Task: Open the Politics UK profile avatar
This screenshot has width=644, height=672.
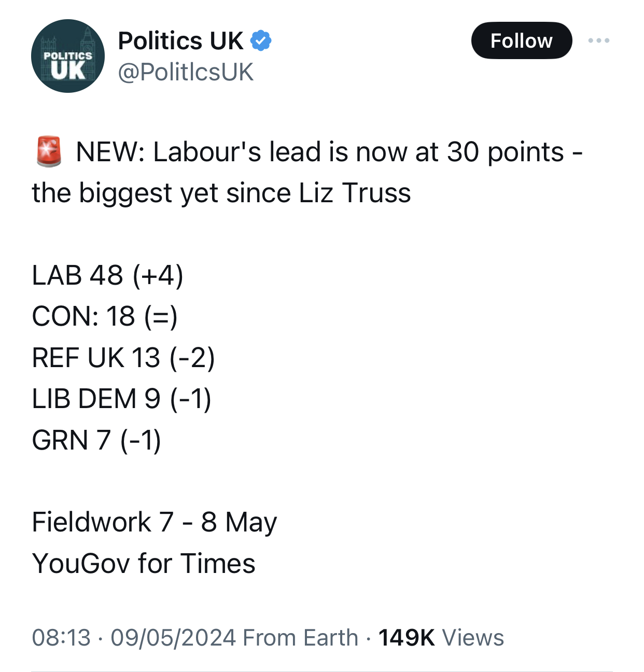Action: [68, 56]
